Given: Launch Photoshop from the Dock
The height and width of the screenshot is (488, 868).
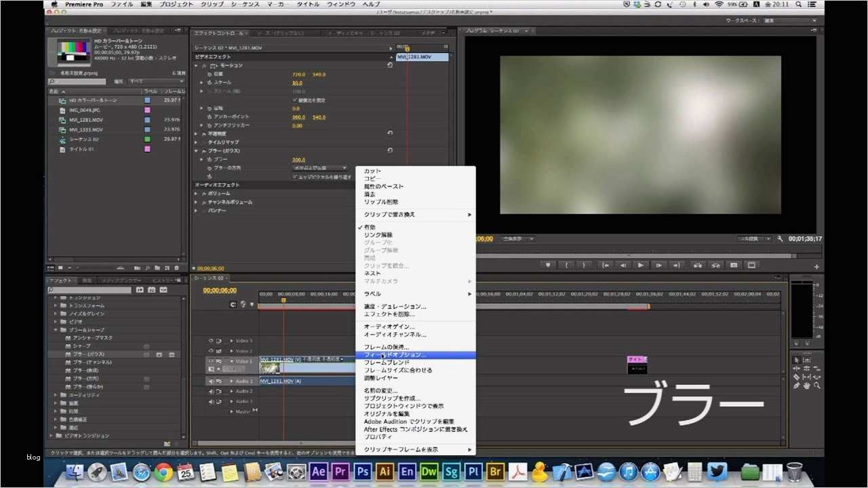Looking at the screenshot, I should [x=363, y=471].
